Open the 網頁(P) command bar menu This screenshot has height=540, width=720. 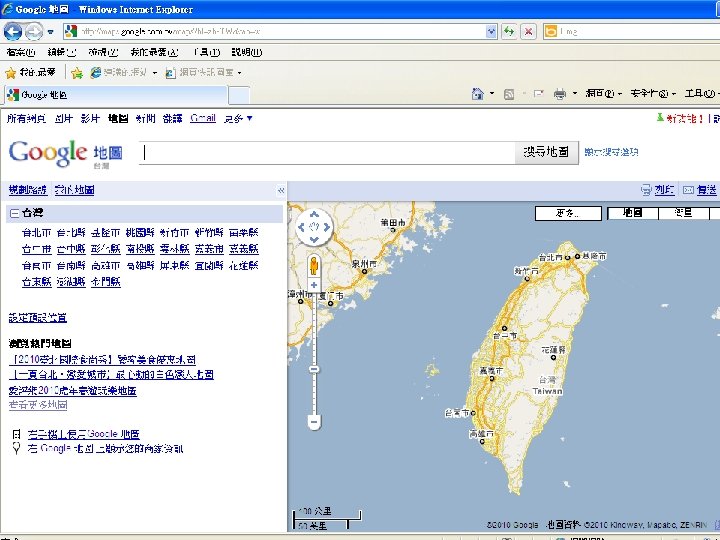pyautogui.click(x=603, y=94)
